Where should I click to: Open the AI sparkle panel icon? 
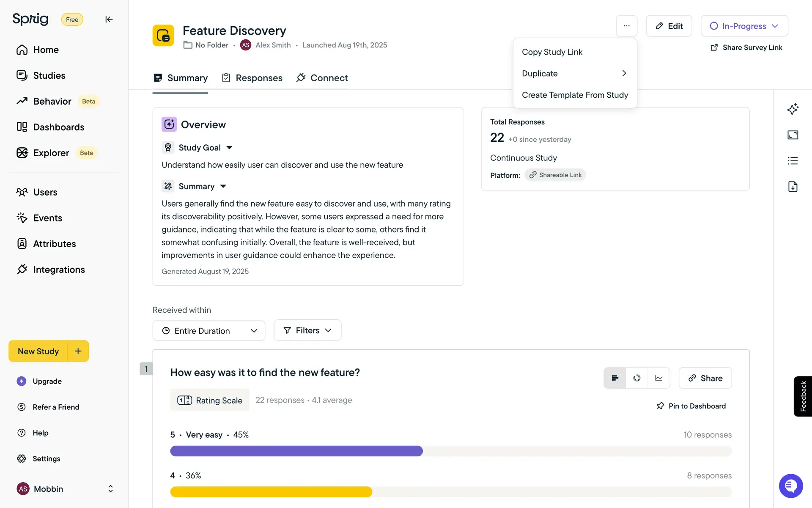(x=793, y=109)
